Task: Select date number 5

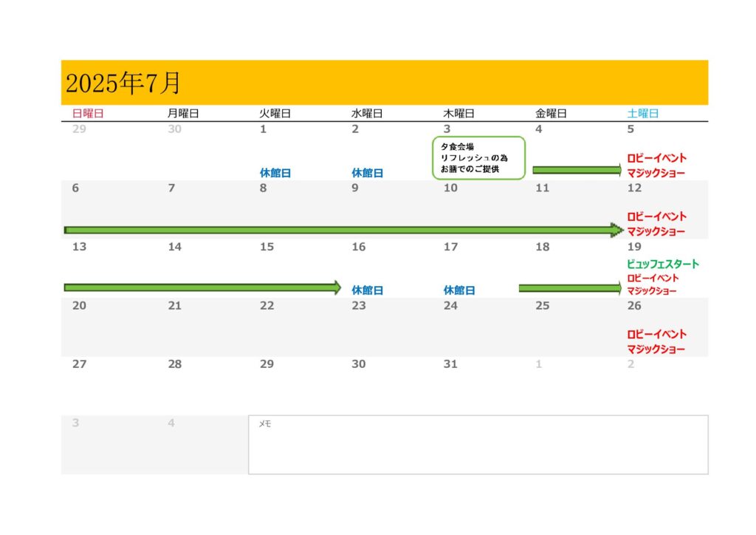Action: 630,129
